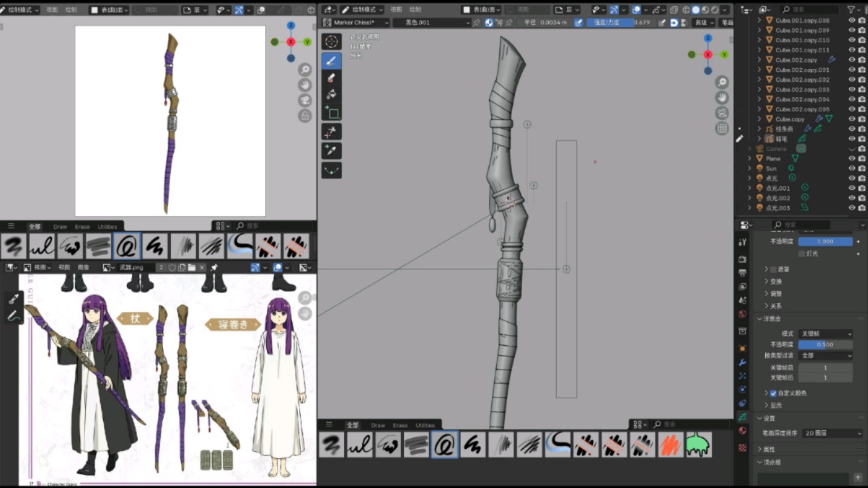
Task: Open the 按类型过滤 dropdown showing 全部
Action: 825,355
